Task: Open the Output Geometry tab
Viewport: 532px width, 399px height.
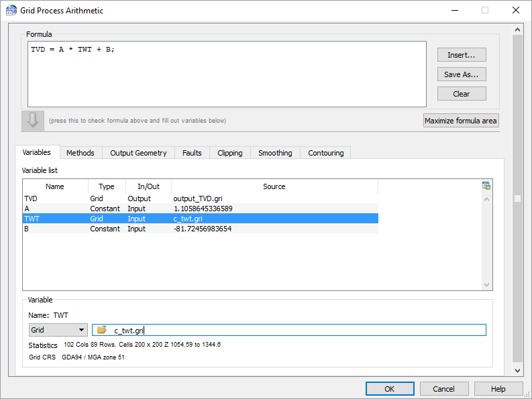Action: [x=138, y=153]
